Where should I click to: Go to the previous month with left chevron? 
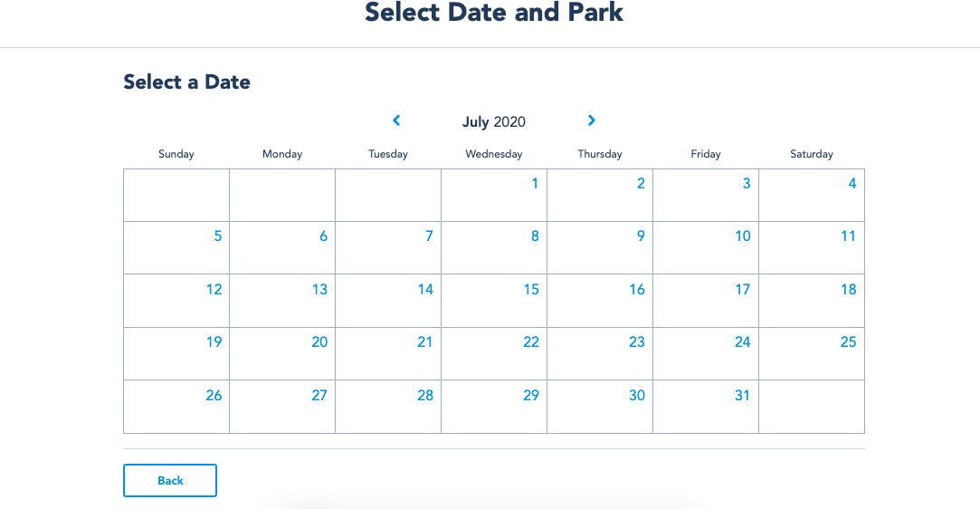click(396, 120)
